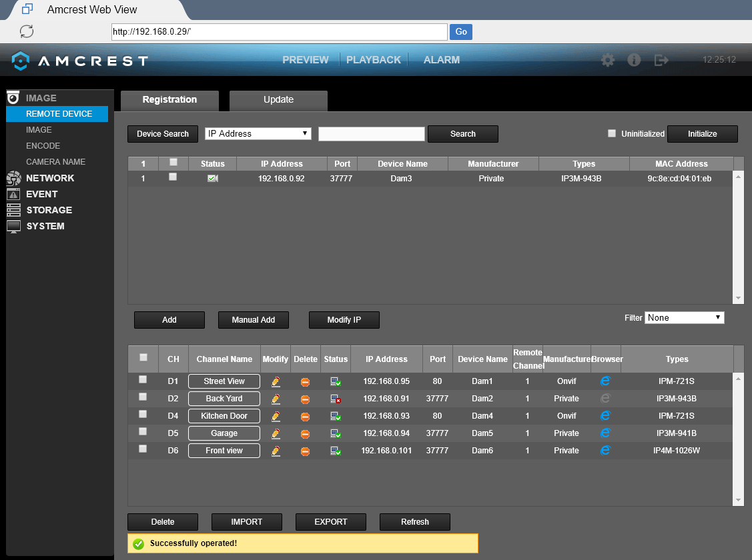Delete the Front view channel icon
The image size is (752, 560).
point(305,451)
